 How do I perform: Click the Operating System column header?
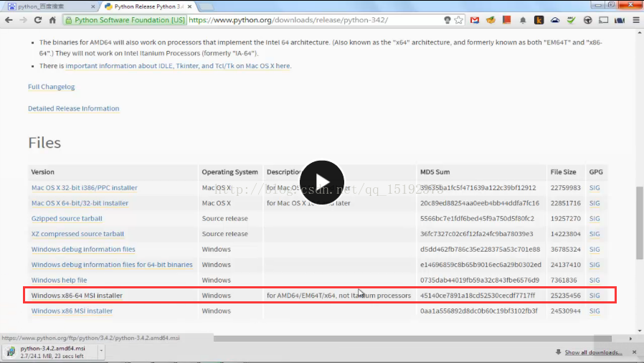point(229,172)
